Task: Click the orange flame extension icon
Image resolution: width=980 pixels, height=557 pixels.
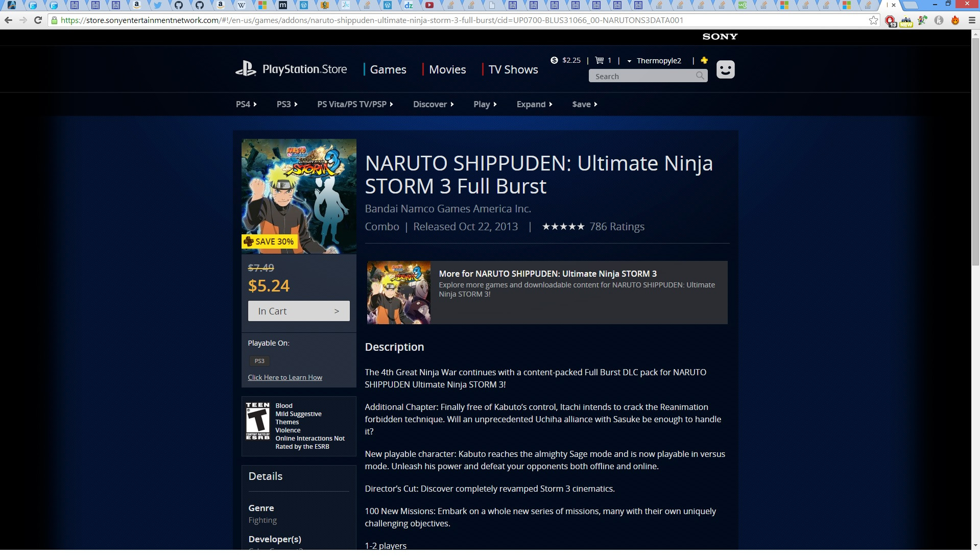Action: click(x=955, y=20)
